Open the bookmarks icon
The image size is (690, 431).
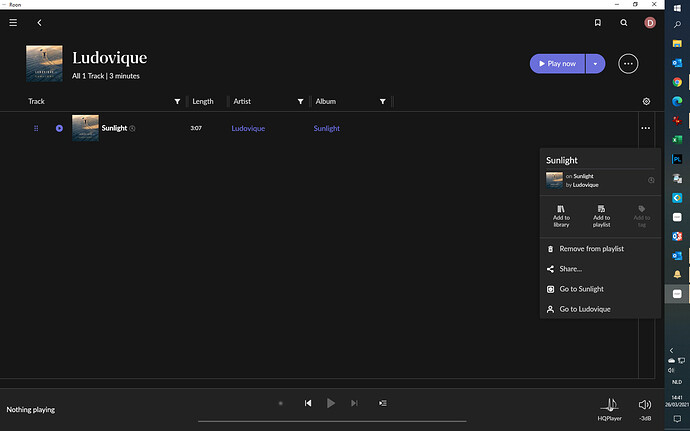point(598,22)
